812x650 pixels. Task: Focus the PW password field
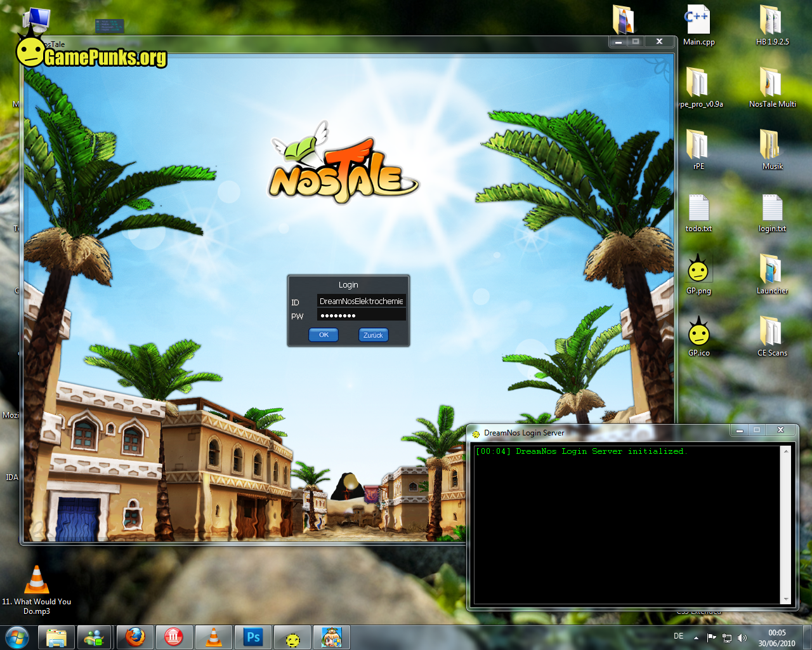tap(362, 315)
